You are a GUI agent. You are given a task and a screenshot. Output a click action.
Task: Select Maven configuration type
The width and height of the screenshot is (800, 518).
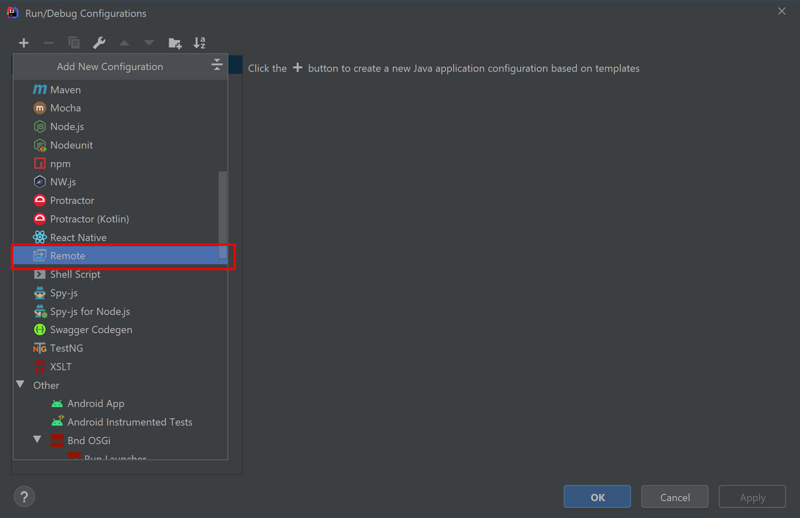(x=120, y=89)
